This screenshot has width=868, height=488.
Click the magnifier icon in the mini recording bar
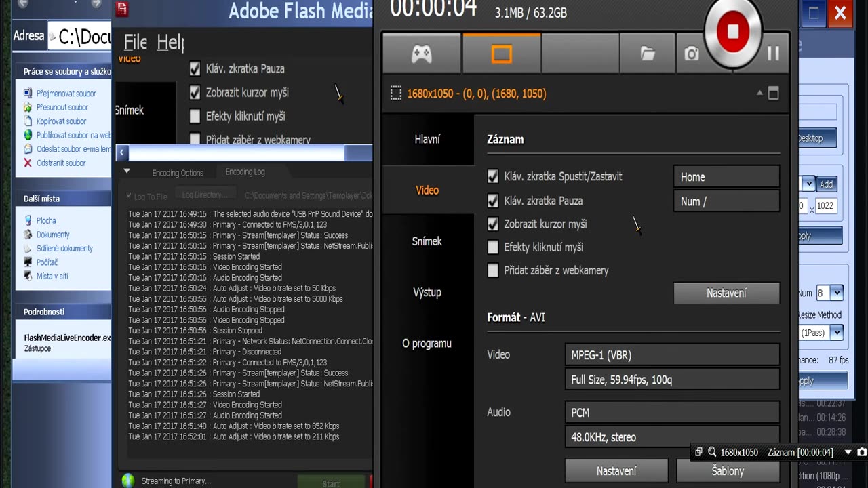click(x=712, y=452)
